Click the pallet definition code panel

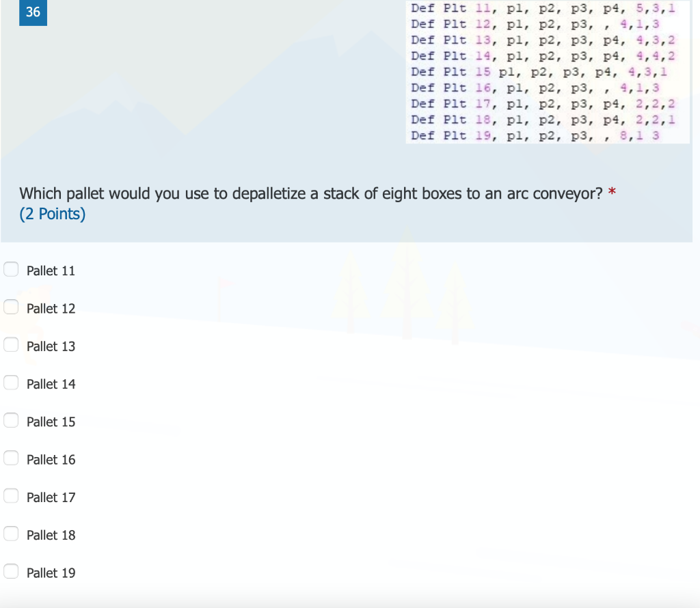click(x=547, y=72)
